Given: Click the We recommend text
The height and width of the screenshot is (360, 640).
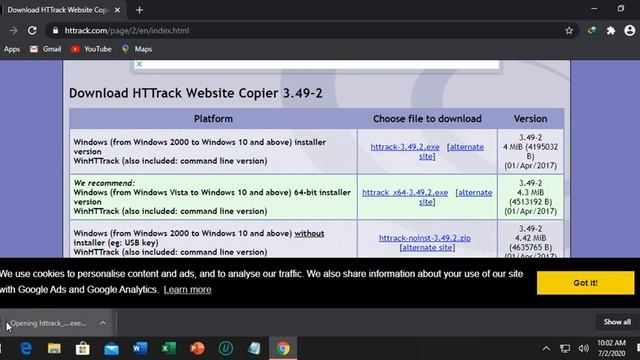Looking at the screenshot, I should [x=104, y=183].
